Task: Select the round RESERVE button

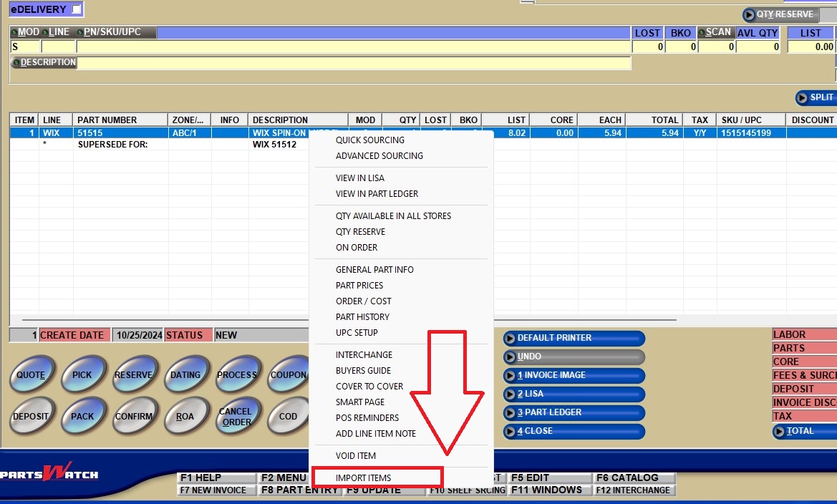Action: [133, 375]
